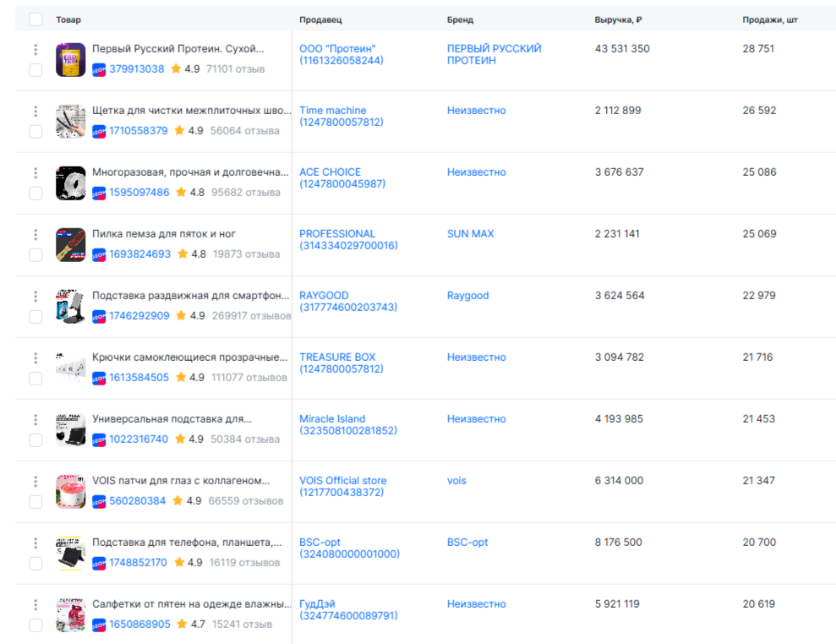This screenshot has width=836, height=644.
Task: Check the box for Пилка пемза row
Action: click(x=36, y=255)
